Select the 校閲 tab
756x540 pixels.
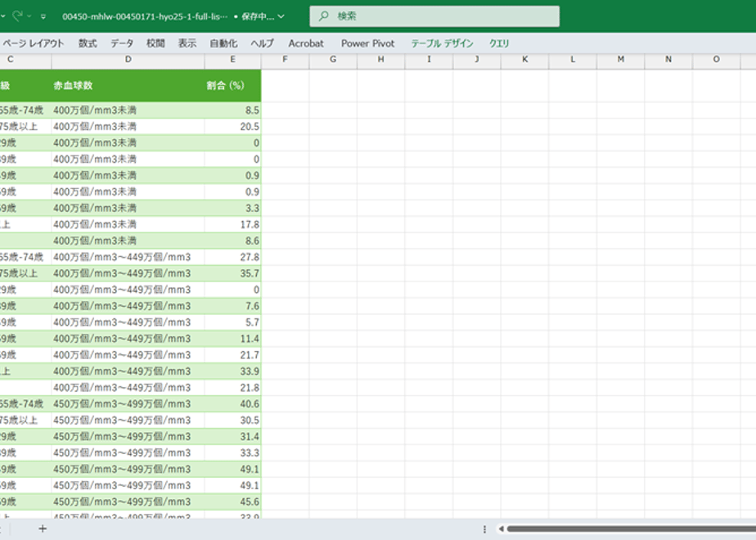coord(155,43)
